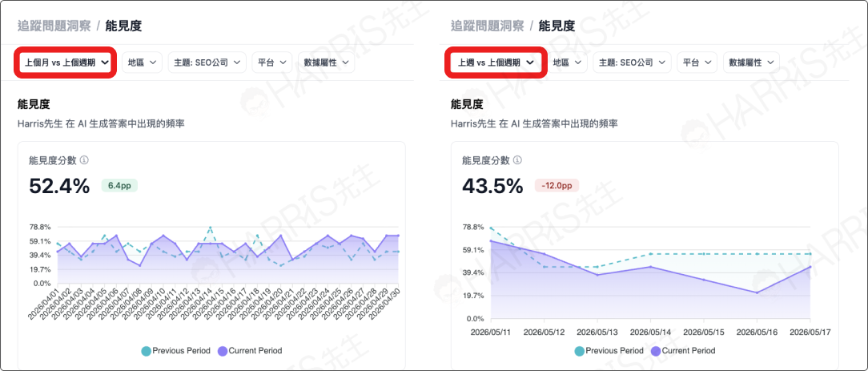This screenshot has height=371, width=868.
Task: Open the 上週 vs 上個週期 period dropdown
Action: click(x=496, y=63)
